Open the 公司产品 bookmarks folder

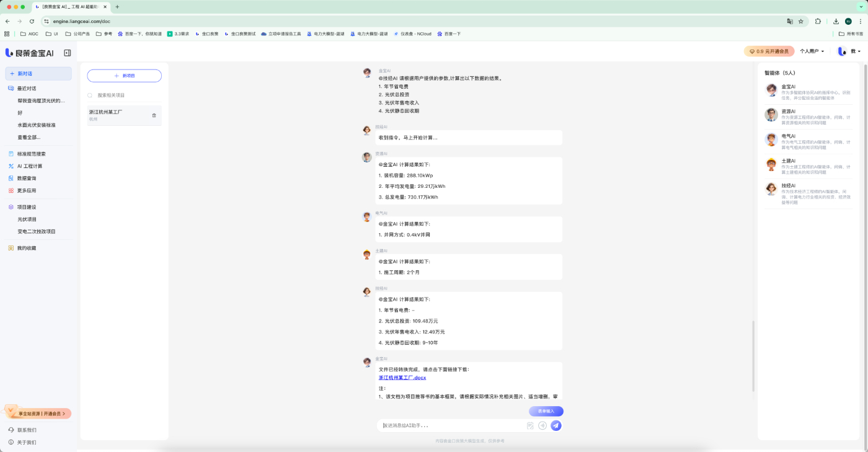tap(77, 34)
